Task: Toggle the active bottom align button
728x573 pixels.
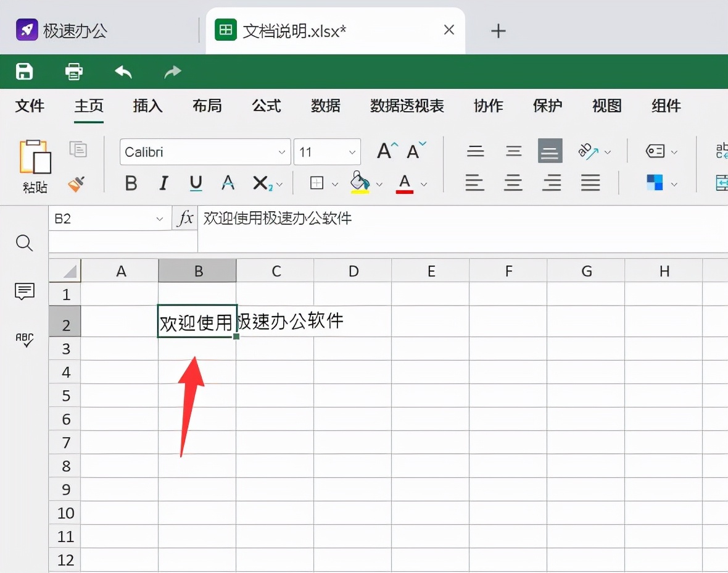Action: tap(550, 151)
